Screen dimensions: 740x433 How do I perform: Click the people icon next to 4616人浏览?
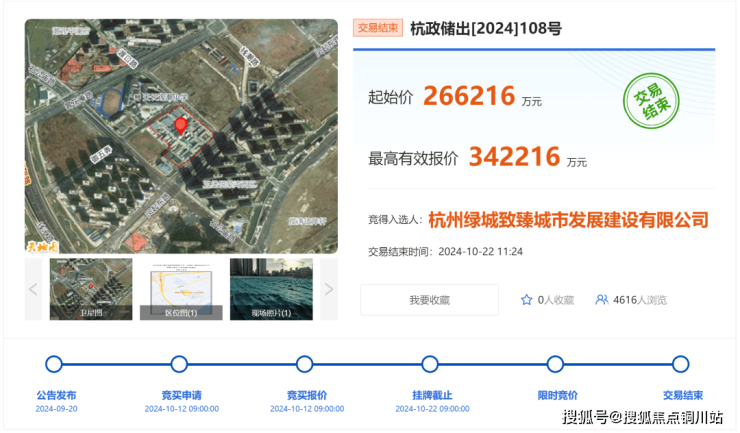(602, 300)
